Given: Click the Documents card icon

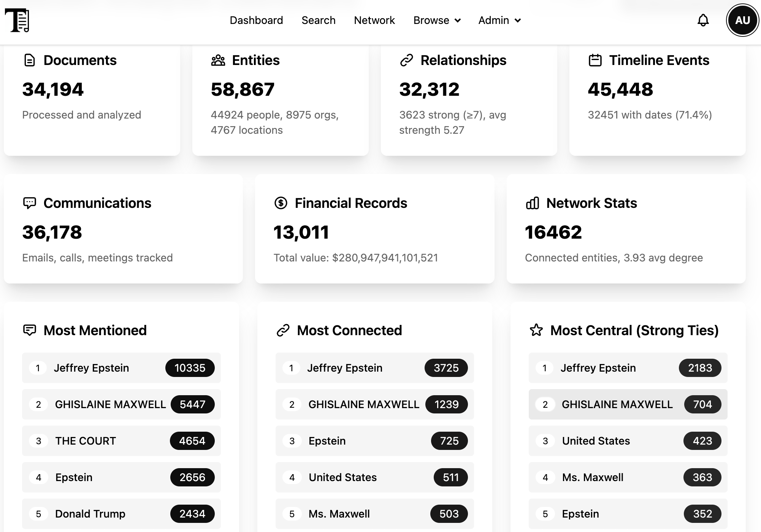Looking at the screenshot, I should coord(29,60).
